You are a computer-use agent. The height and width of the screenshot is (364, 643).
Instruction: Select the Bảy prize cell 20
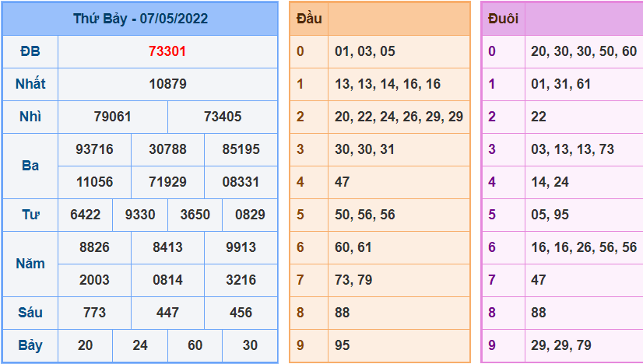tap(86, 345)
